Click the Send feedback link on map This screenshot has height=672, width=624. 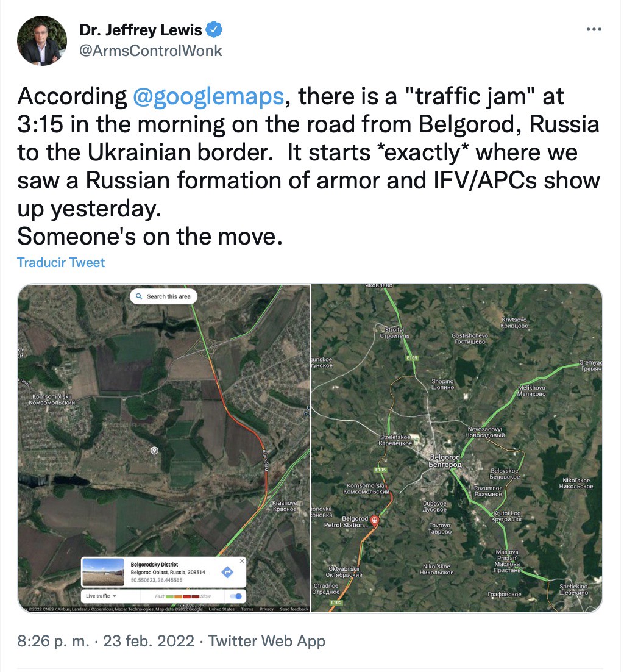click(x=294, y=609)
